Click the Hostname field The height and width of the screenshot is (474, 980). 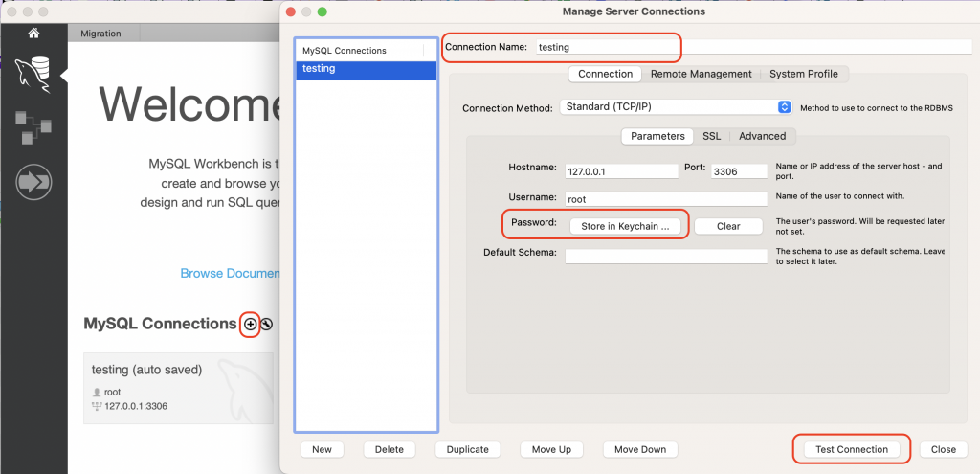(621, 171)
